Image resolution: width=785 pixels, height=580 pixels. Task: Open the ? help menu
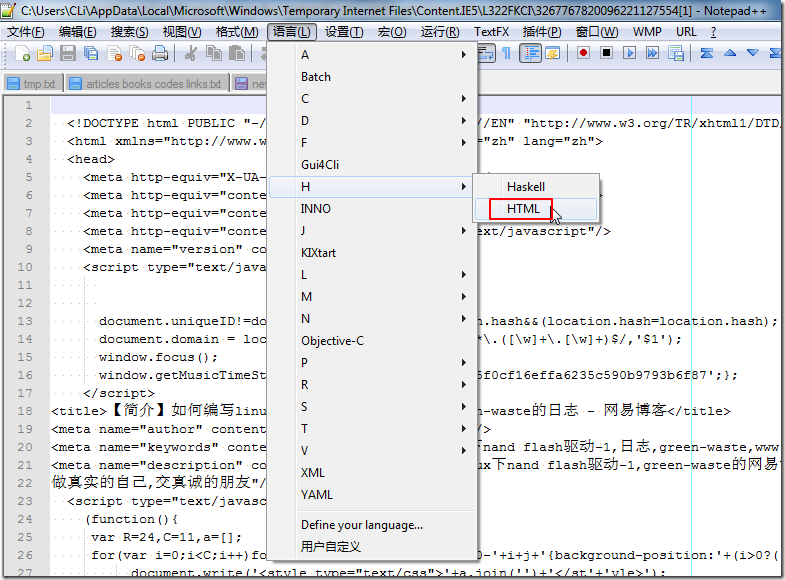713,32
